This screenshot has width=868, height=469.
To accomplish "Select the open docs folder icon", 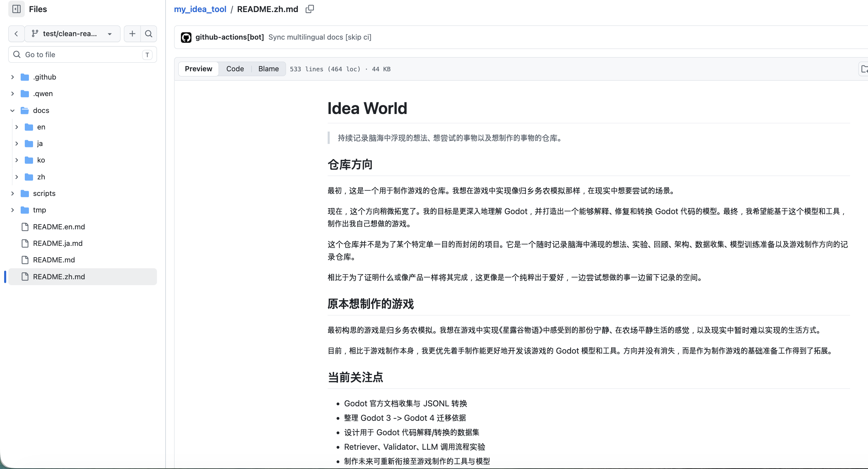I will [25, 111].
